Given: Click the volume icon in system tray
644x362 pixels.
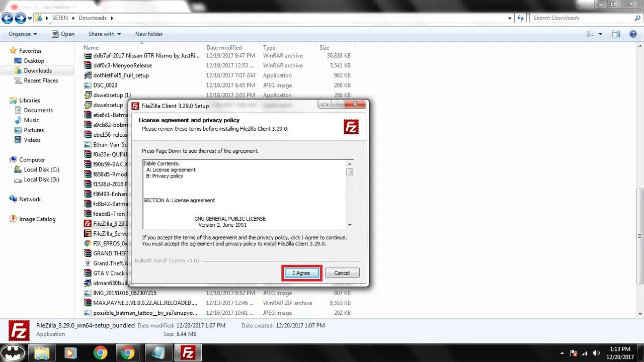Looking at the screenshot, I should tap(597, 352).
